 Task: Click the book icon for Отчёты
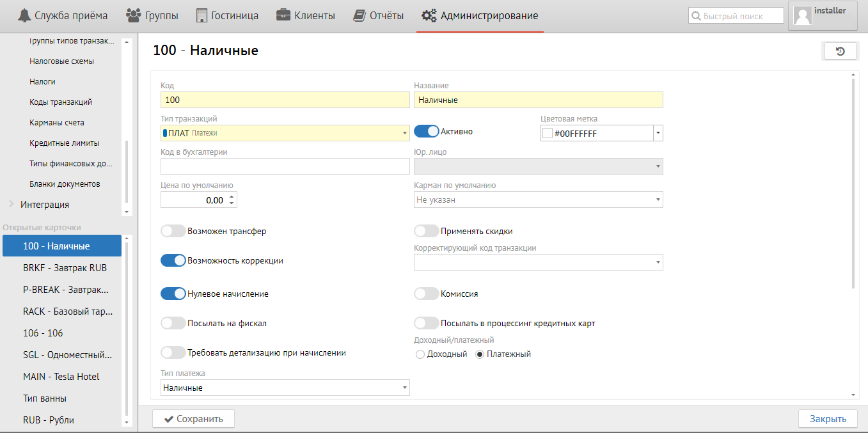[359, 15]
